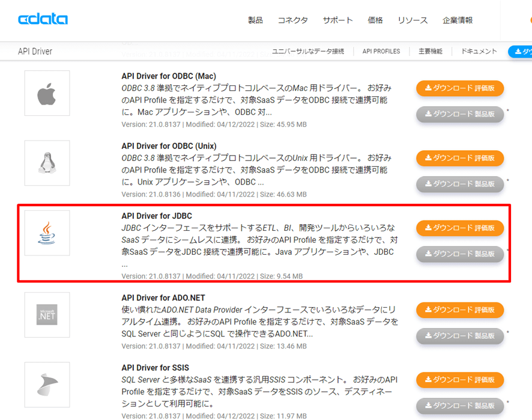The image size is (532, 420).
Task: Download product version of ODBC (Unix) driver
Action: click(x=460, y=184)
